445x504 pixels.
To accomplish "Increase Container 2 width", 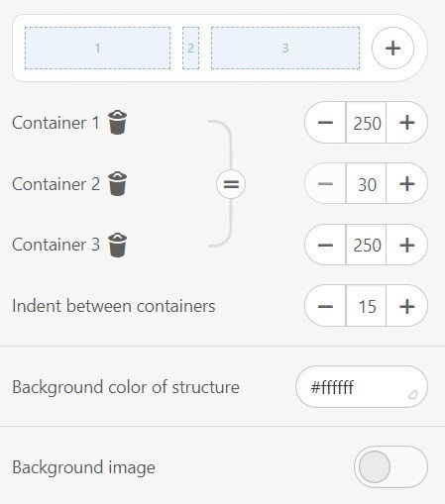I will point(407,183).
